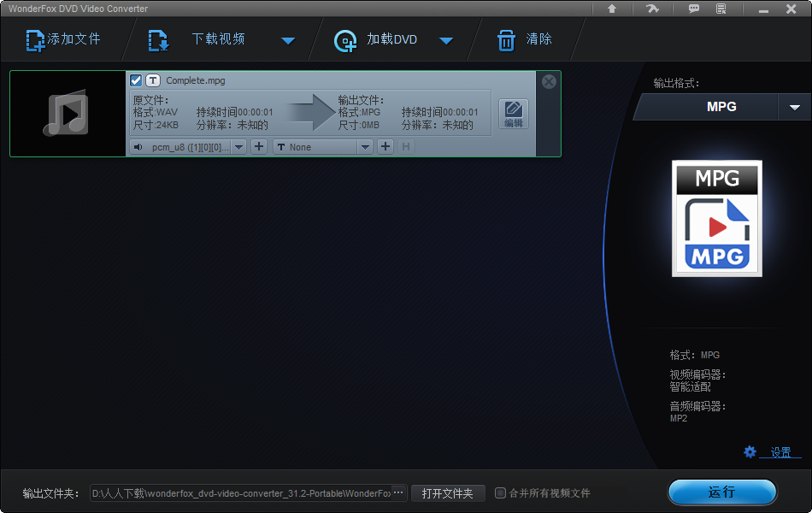Click the speaker icon on the audio track row
Screen dimensions: 812x513
(138, 146)
